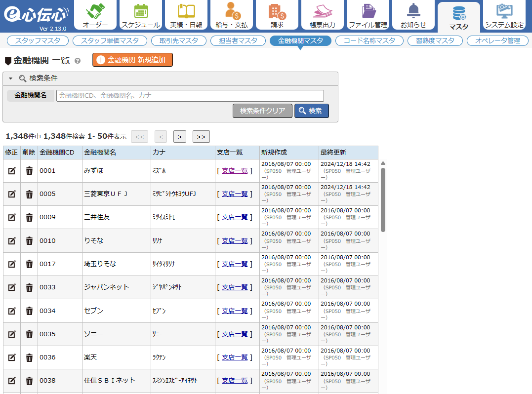
Task: Edit the 住信SBIネット row
Action: [x=12, y=381]
